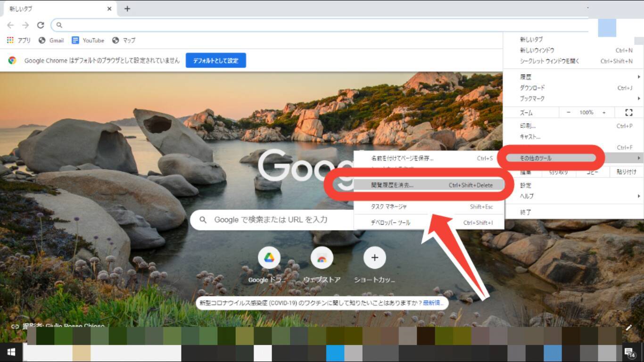Screen dimensions: 644x362
Task: Open the Gmail bookmark
Action: (x=51, y=41)
